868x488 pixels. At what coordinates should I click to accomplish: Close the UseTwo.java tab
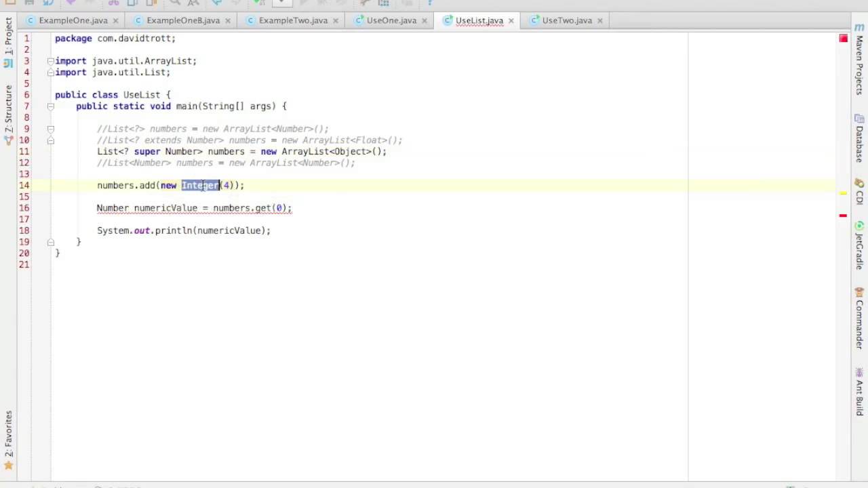[600, 20]
